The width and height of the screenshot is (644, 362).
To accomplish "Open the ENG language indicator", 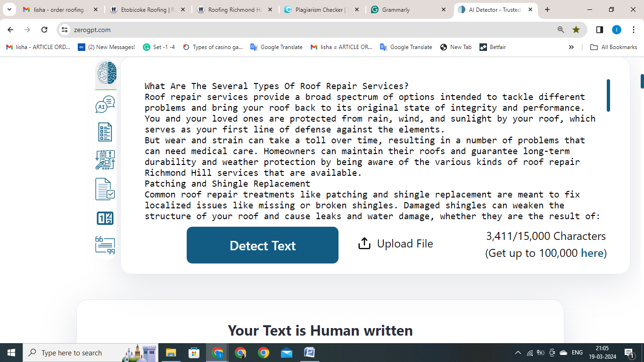I will (x=577, y=353).
